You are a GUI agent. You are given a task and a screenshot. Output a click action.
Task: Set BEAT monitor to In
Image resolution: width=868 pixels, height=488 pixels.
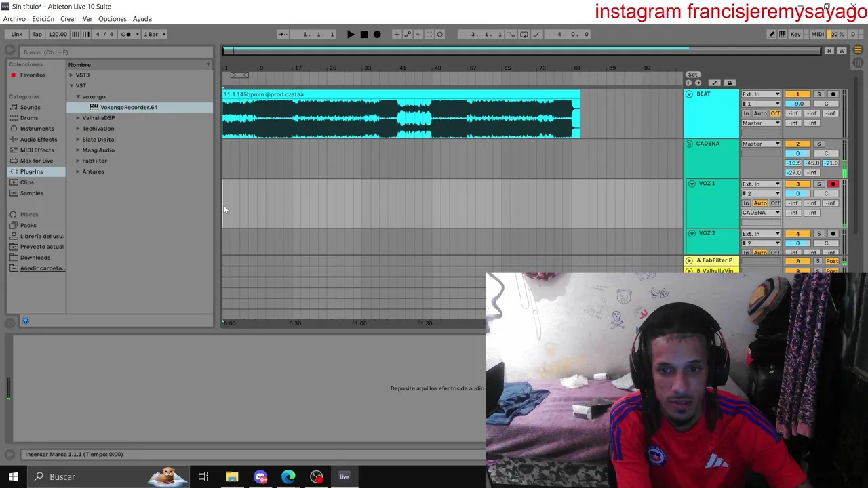746,113
